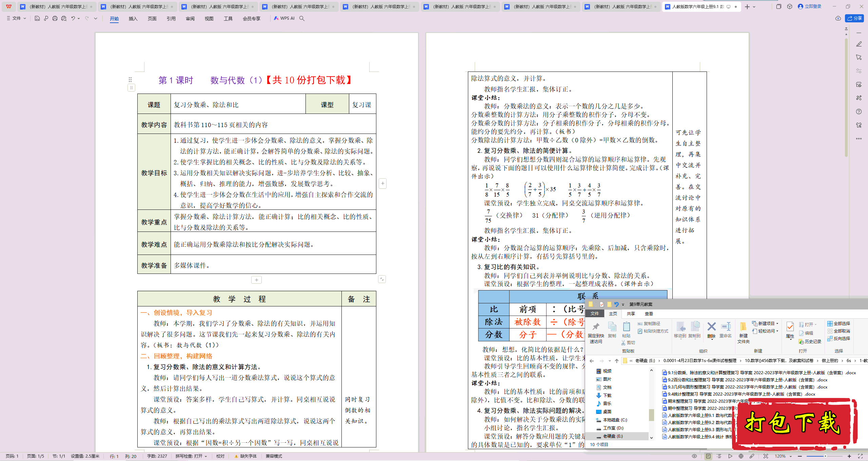This screenshot has width=868, height=461.
Task: Click the redo arrow icon in WPS
Action: point(87,19)
